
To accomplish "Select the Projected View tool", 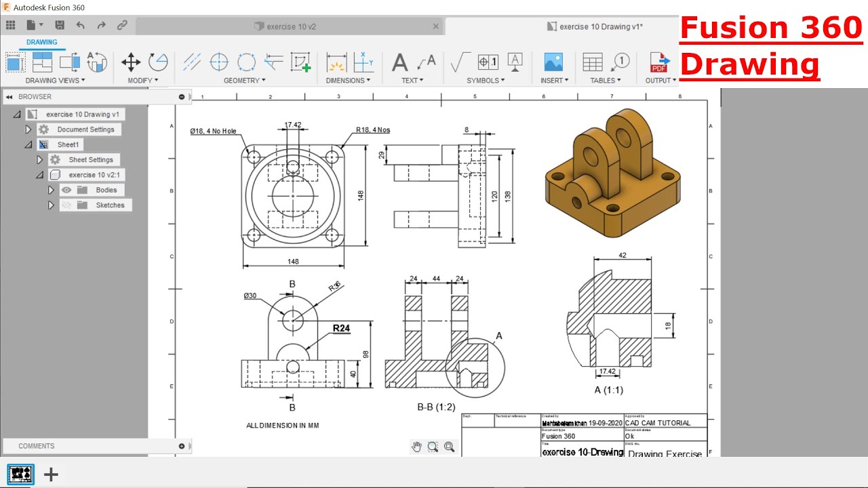I will [42, 62].
